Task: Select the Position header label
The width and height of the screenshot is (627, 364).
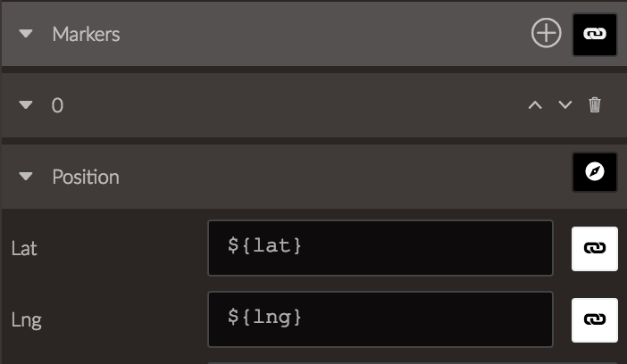Action: [x=86, y=177]
